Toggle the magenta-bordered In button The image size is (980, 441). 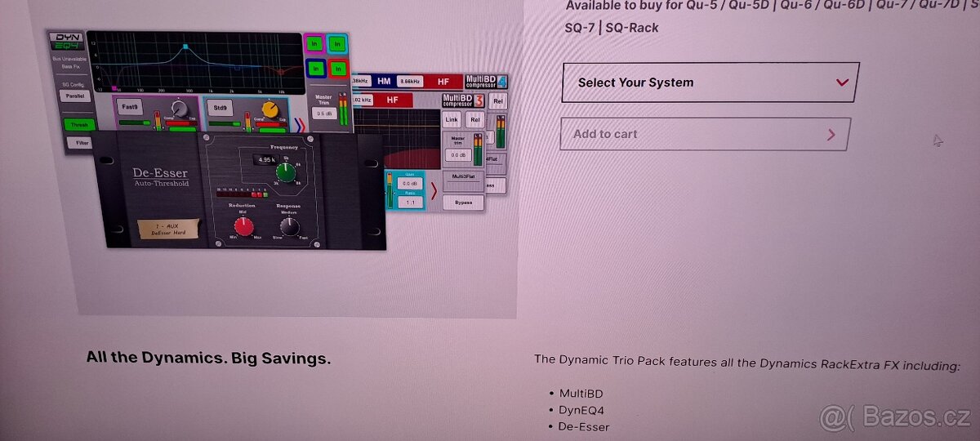pyautogui.click(x=314, y=44)
